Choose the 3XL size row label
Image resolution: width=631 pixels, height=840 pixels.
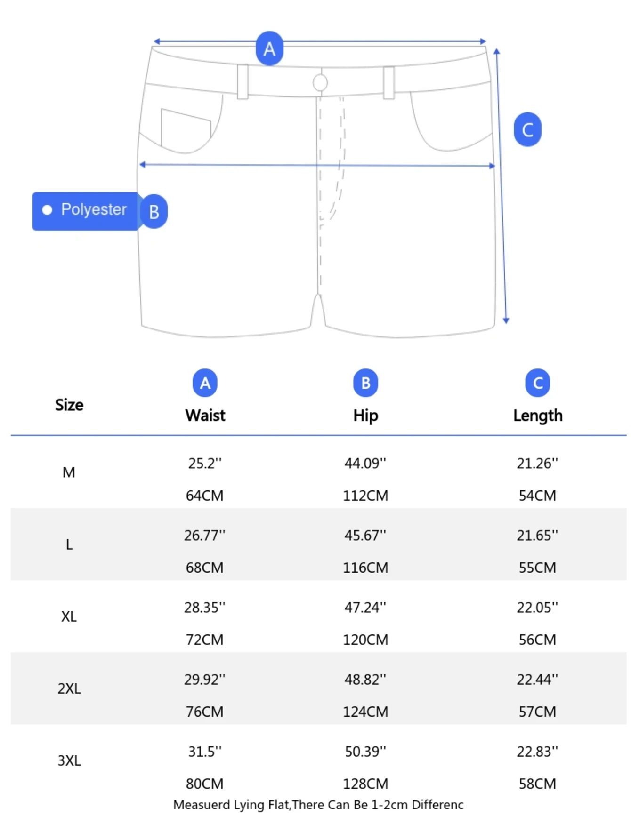pyautogui.click(x=69, y=760)
